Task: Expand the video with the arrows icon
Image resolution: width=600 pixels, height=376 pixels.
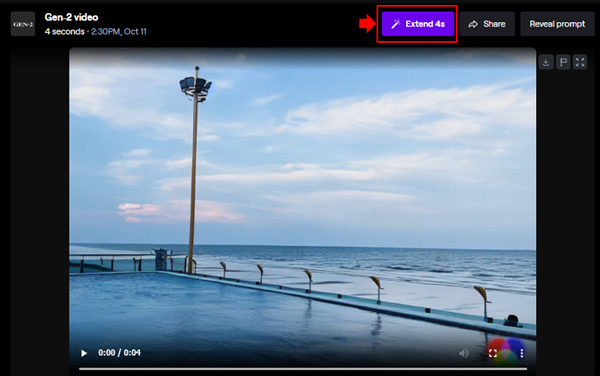Action: pyautogui.click(x=580, y=62)
